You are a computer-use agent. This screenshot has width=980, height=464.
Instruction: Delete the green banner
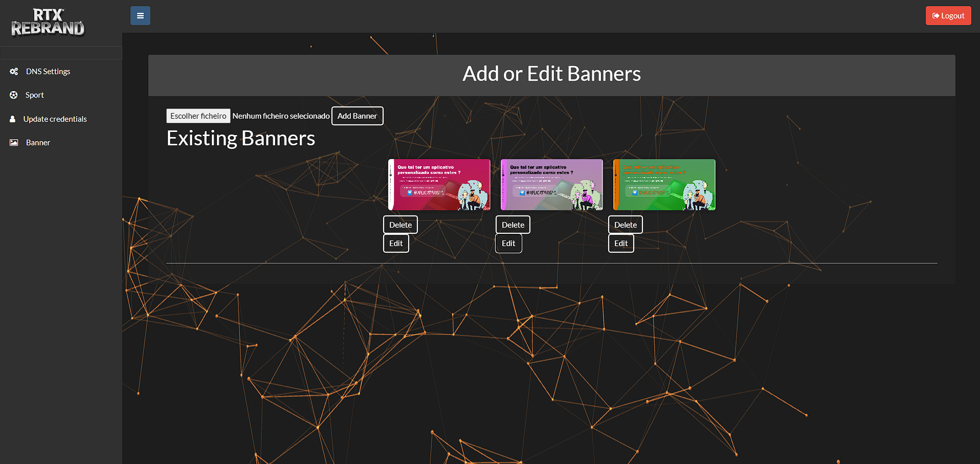626,225
